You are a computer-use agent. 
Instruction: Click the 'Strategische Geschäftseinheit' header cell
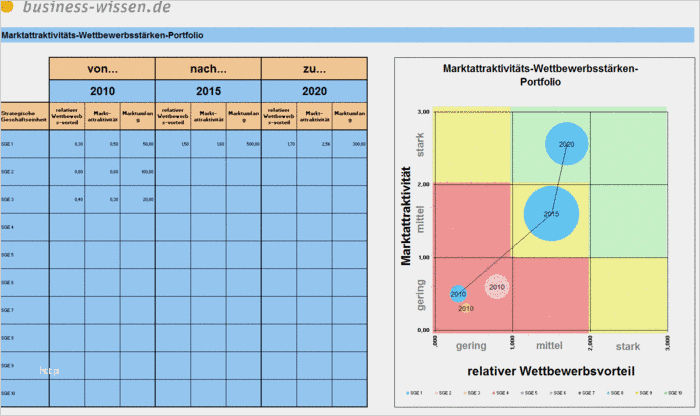[25, 116]
